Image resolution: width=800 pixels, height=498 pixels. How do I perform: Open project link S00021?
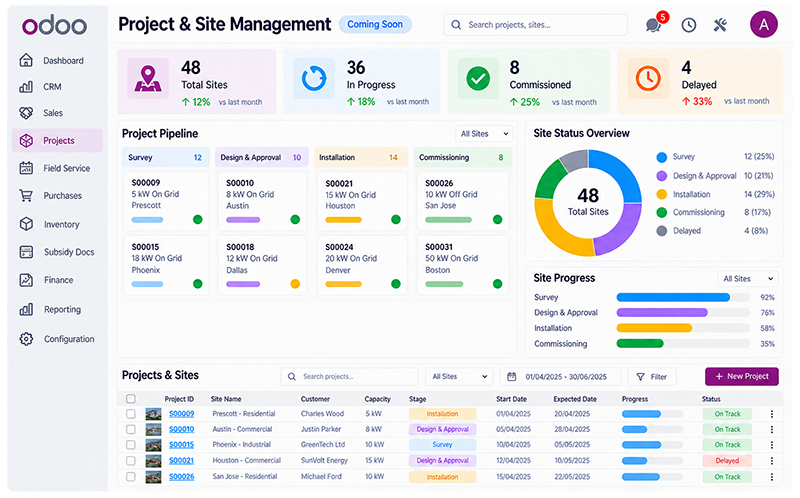(182, 460)
